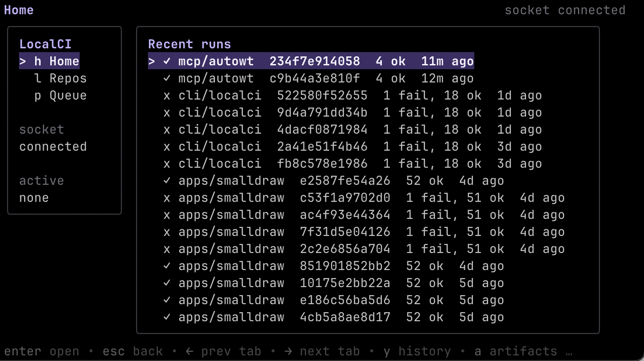Select apps/smalldraw run e2587fe54a26
This screenshot has width=644, height=361.
tap(333, 181)
